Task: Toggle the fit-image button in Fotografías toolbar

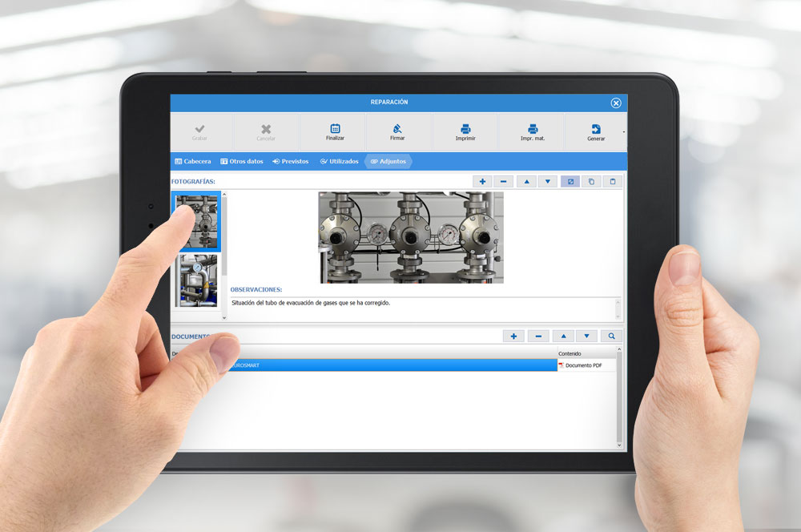Action: [x=570, y=182]
